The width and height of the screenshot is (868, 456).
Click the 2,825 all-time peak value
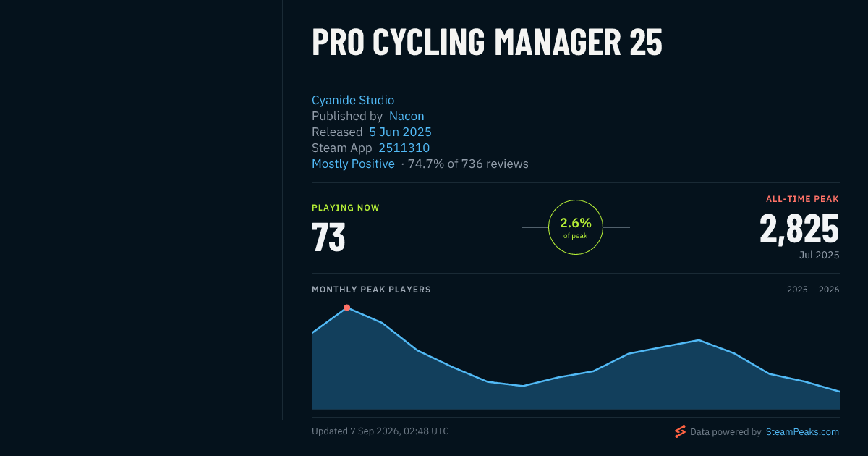click(x=799, y=229)
